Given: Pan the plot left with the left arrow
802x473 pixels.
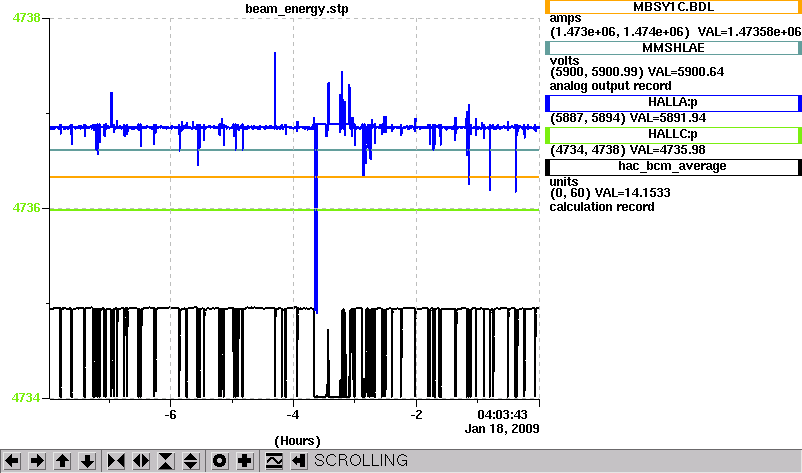Looking at the screenshot, I should point(12,461).
